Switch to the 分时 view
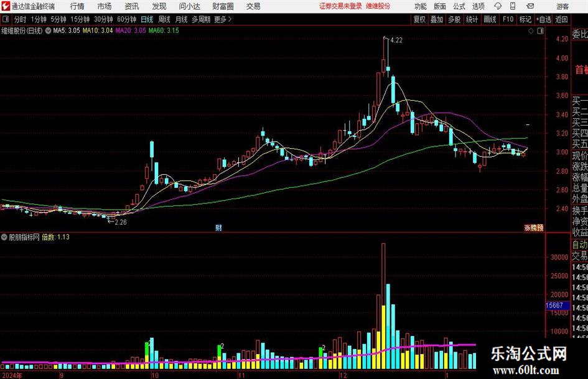Screen dimensions: 588x379 21,19
